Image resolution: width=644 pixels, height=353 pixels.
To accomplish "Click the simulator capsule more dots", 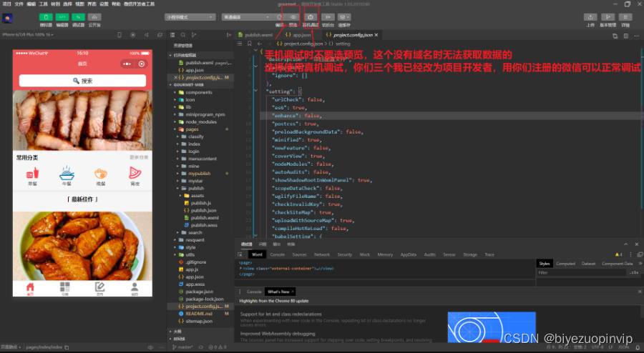I will (x=127, y=64).
